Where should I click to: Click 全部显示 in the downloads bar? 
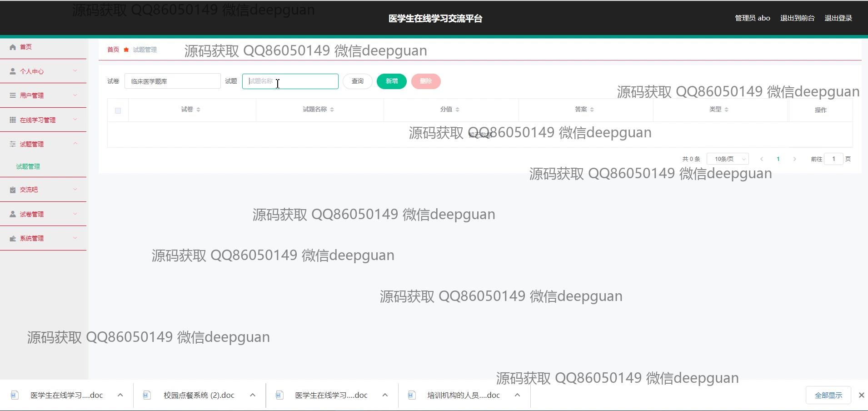click(x=828, y=395)
